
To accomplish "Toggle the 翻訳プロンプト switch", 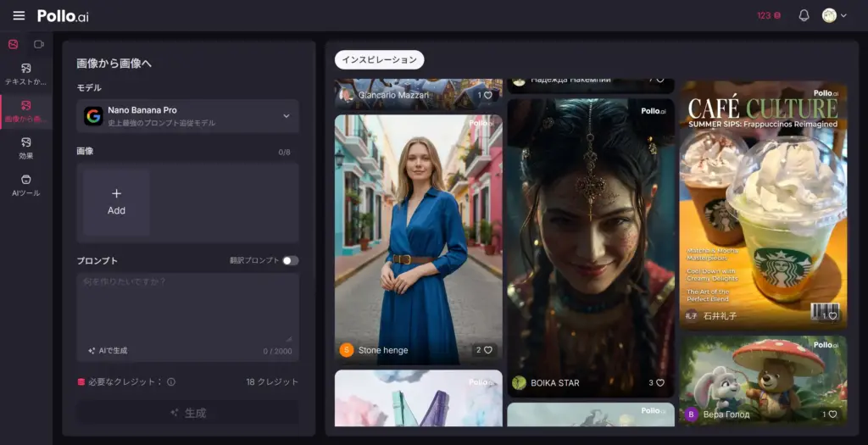I will (x=290, y=260).
